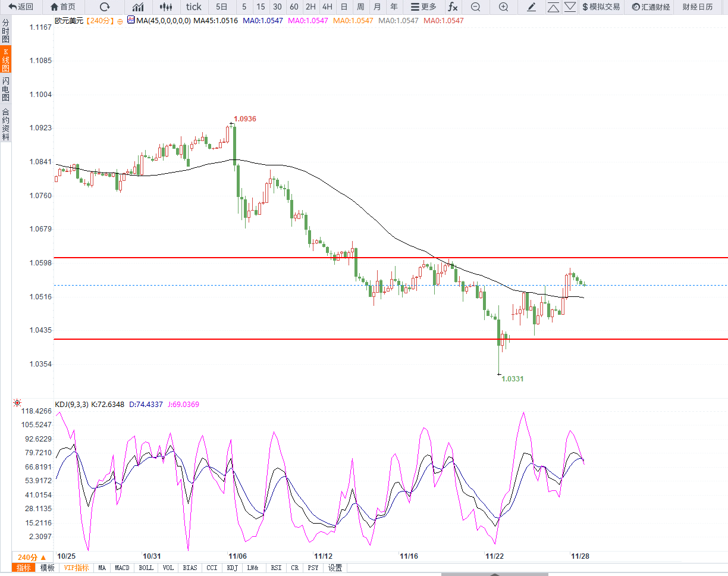The width and height of the screenshot is (728, 576).
Task: Click the 1.0331 low price label
Action: (x=513, y=378)
